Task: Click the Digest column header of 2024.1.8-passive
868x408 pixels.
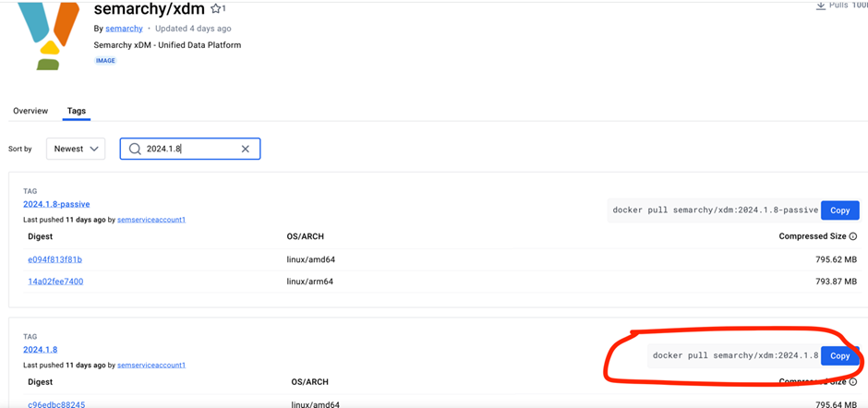Action: 41,236
